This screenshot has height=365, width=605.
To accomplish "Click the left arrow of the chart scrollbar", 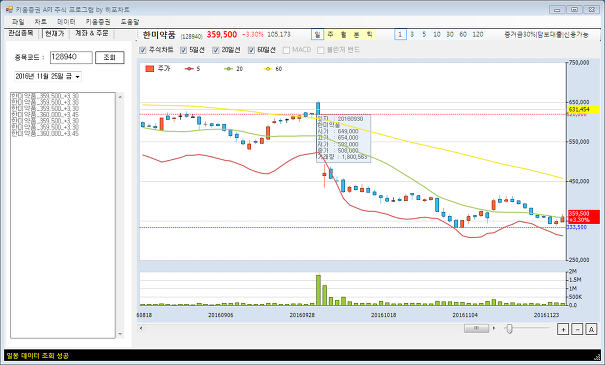I will coord(141,328).
